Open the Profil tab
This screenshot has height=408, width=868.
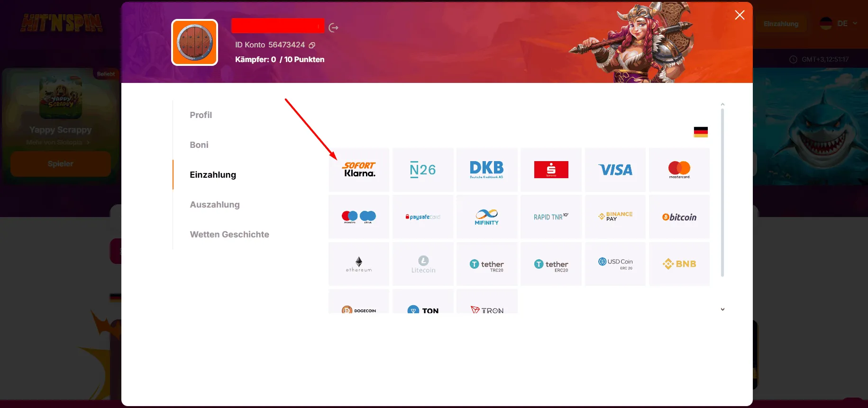click(x=201, y=115)
